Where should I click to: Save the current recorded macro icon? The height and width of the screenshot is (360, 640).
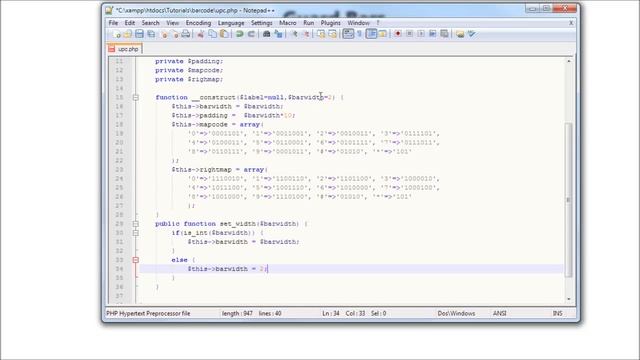click(x=444, y=34)
